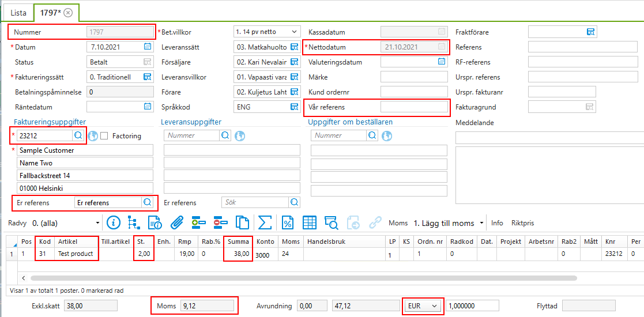Search customer with magnifier next to 23212

(78, 135)
